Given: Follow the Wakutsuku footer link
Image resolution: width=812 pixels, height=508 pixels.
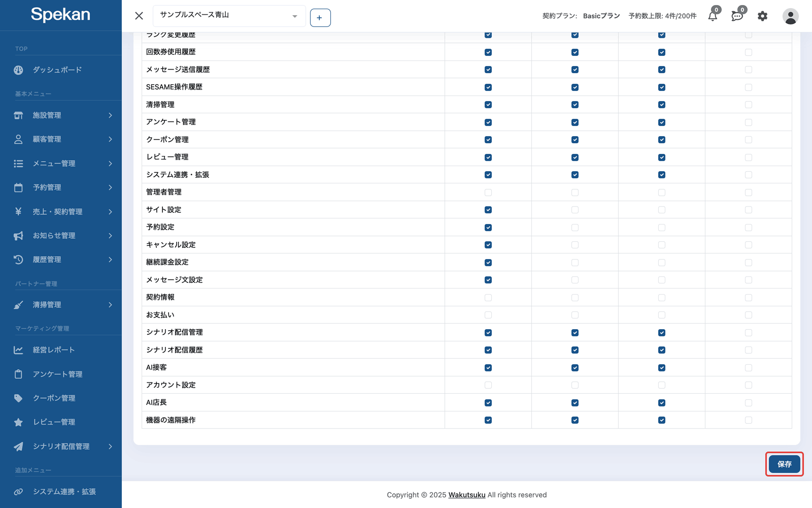Looking at the screenshot, I should tap(467, 495).
